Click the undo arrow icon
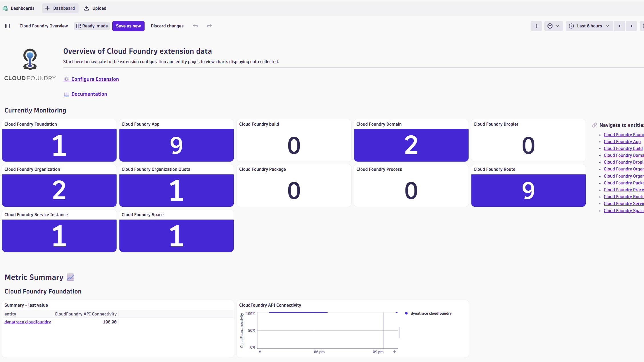This screenshot has height=362, width=644. point(195,26)
